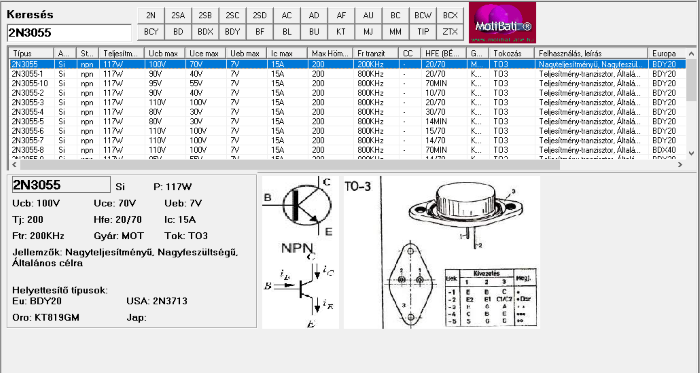
Task: Click the NPN transistor symbol diagram
Action: [300, 252]
